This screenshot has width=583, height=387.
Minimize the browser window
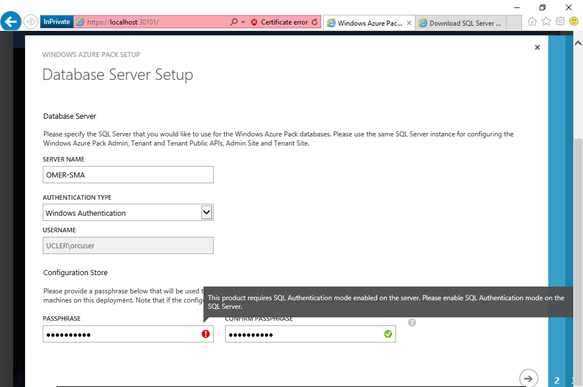pos(517,7)
